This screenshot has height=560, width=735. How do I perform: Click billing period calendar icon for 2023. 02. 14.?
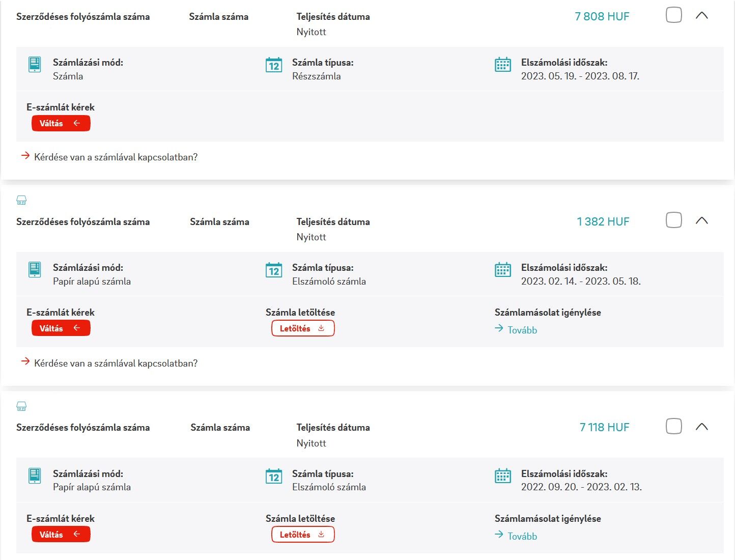[x=503, y=270]
